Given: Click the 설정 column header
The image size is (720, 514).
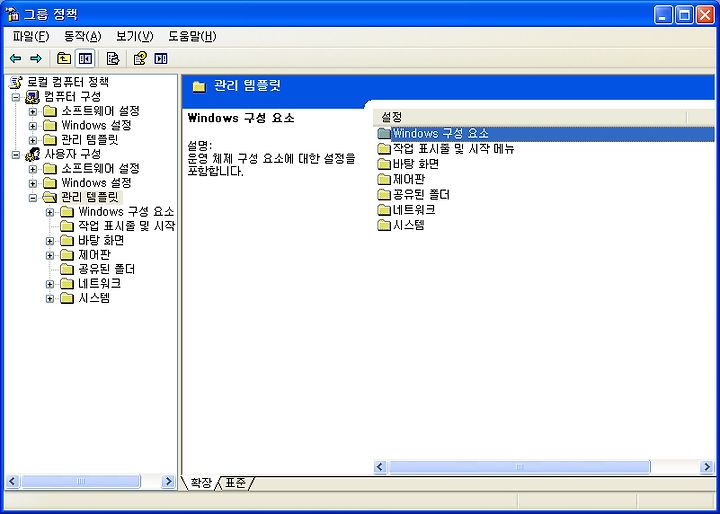Looking at the screenshot, I should [x=530, y=117].
